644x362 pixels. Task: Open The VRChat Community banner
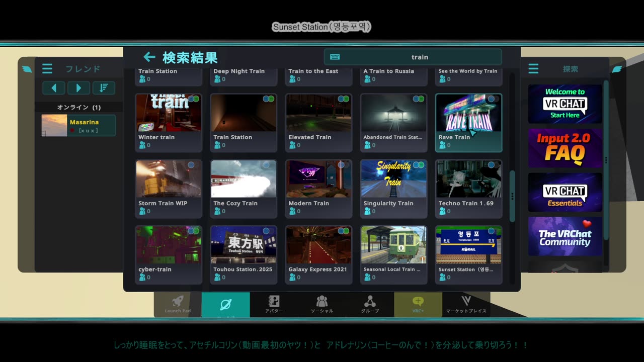pos(565,236)
